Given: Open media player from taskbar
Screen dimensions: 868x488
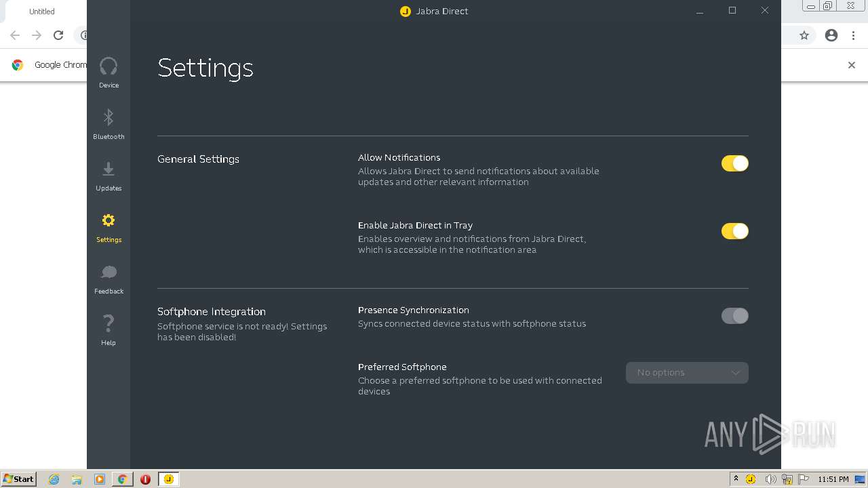Looking at the screenshot, I should (100, 479).
